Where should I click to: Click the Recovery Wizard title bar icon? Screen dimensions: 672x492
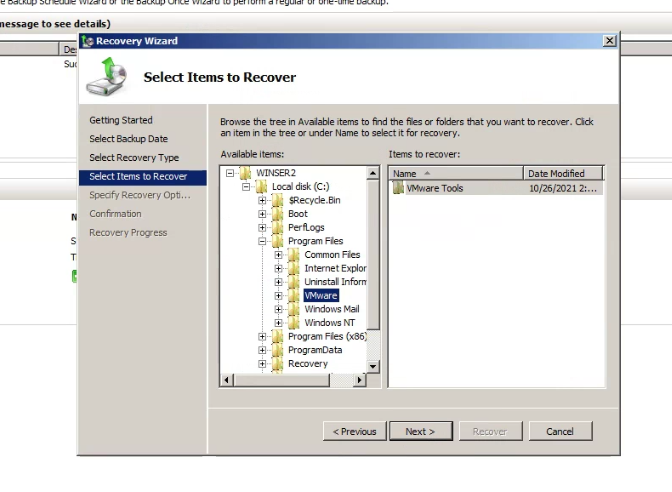(x=88, y=41)
